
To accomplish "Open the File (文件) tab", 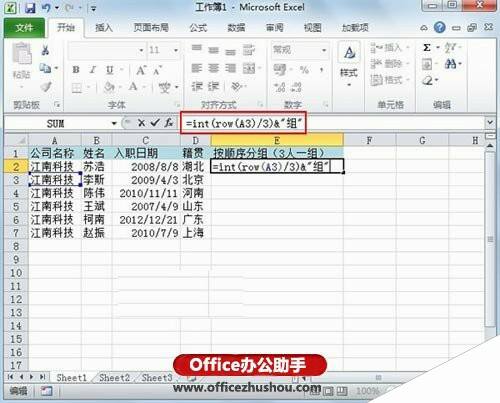I will coord(24,28).
